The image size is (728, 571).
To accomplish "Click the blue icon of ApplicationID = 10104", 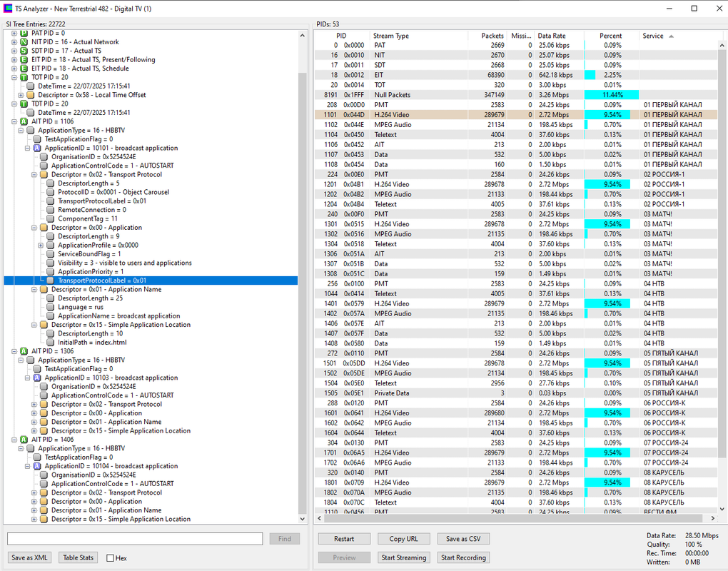I will click(x=37, y=466).
